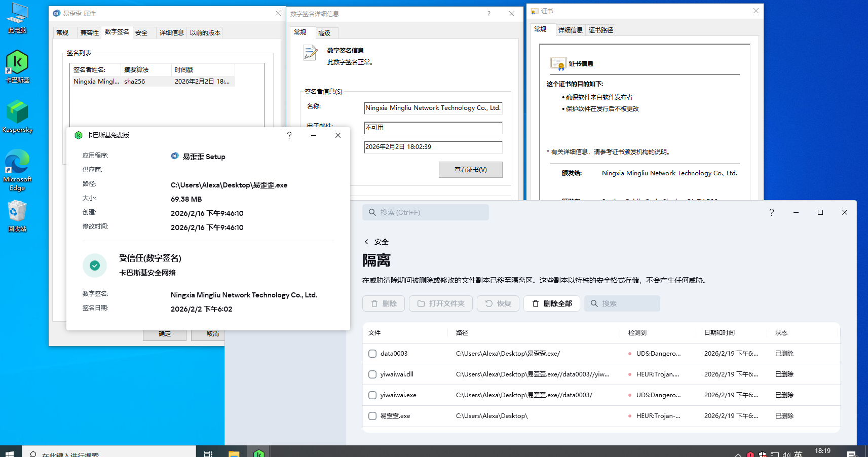Select the yiwaiwai.exe checkbox
This screenshot has height=457, width=868.
[x=372, y=395]
